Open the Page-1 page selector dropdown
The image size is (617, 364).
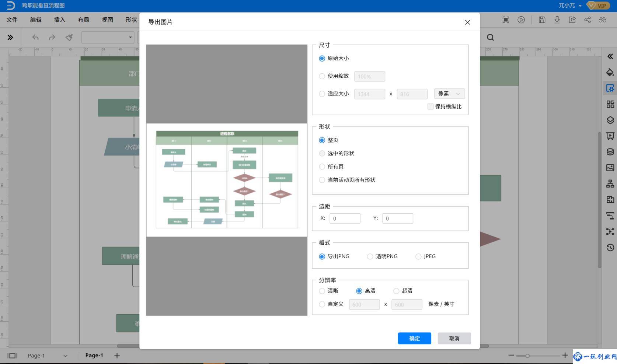click(48, 356)
